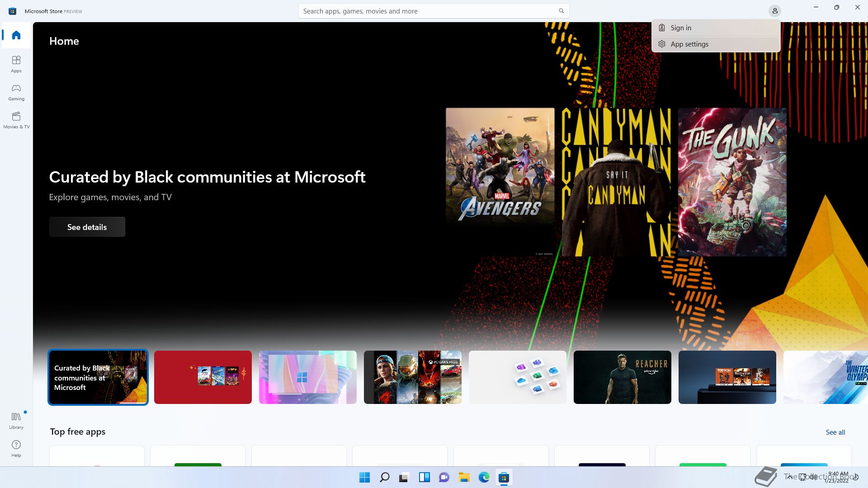Image resolution: width=868 pixels, height=488 pixels.
Task: Click the search magnifier icon
Action: (x=561, y=11)
